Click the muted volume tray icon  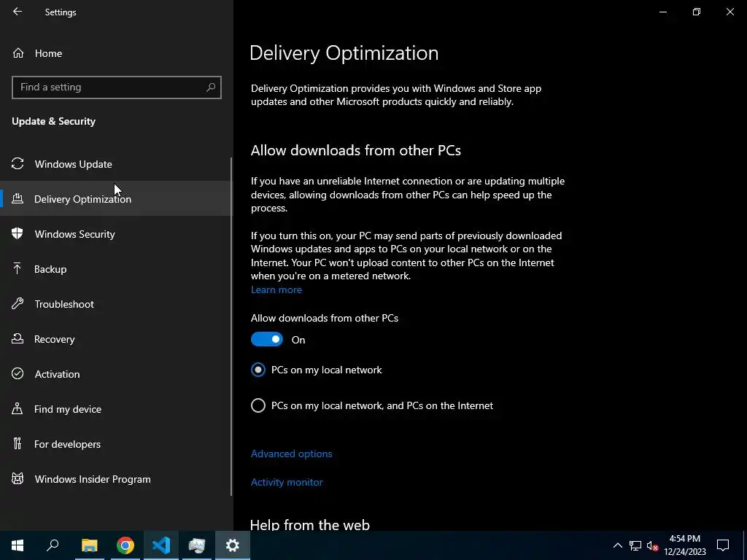pos(652,545)
